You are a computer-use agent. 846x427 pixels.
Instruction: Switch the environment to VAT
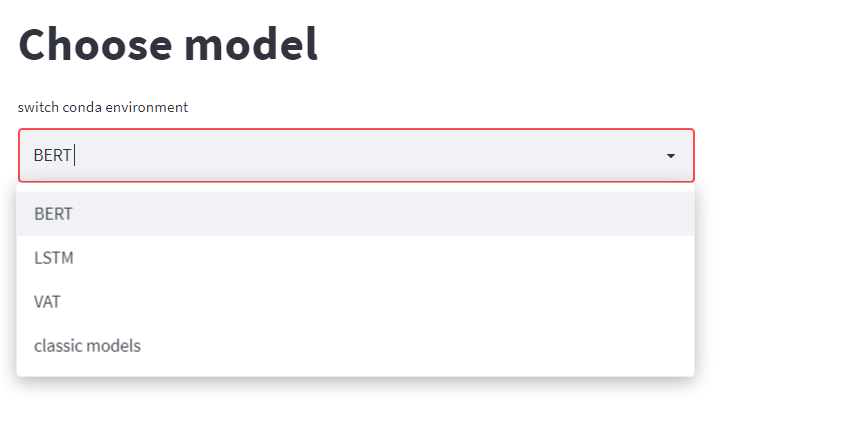pyautogui.click(x=48, y=302)
